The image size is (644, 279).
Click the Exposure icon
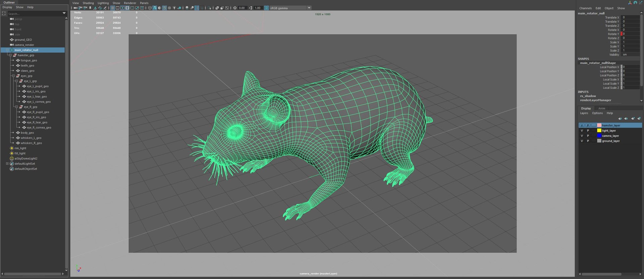coord(235,8)
